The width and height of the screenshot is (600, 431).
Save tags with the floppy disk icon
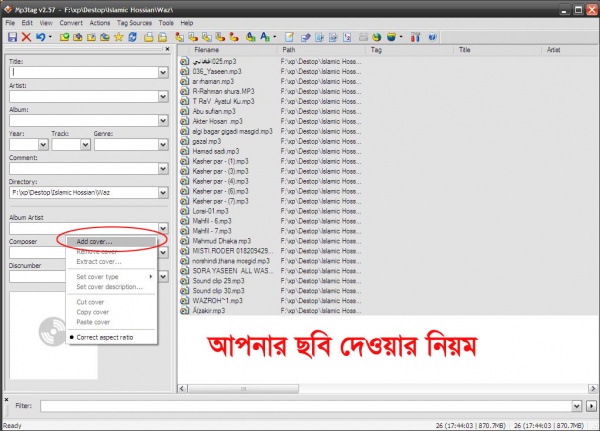[12, 37]
